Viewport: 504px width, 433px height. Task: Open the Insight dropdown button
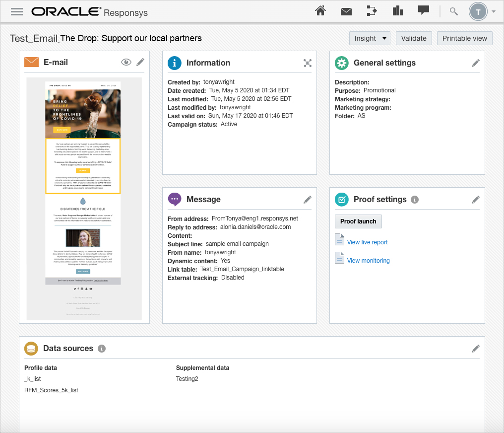point(370,38)
